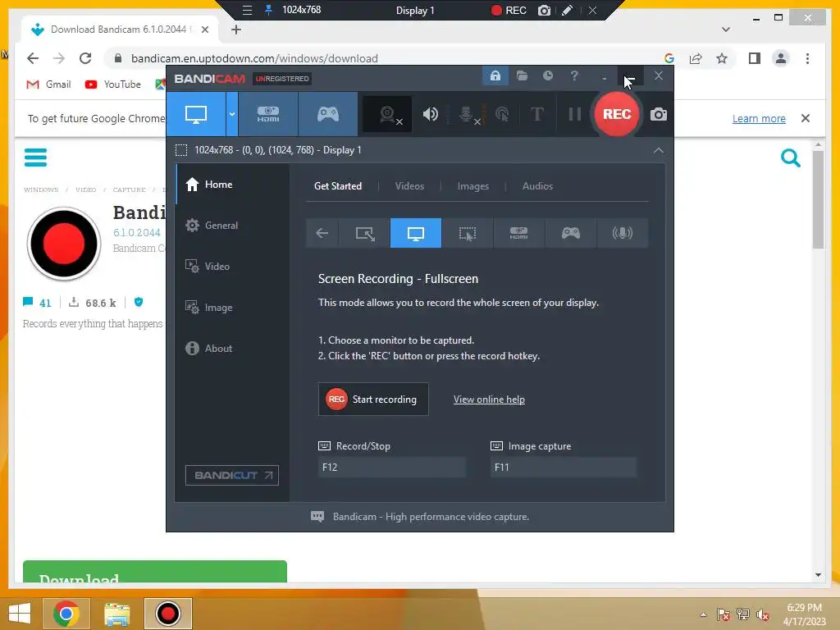Open Image settings in sidebar
Screen dimensions: 840x630
(232, 308)
